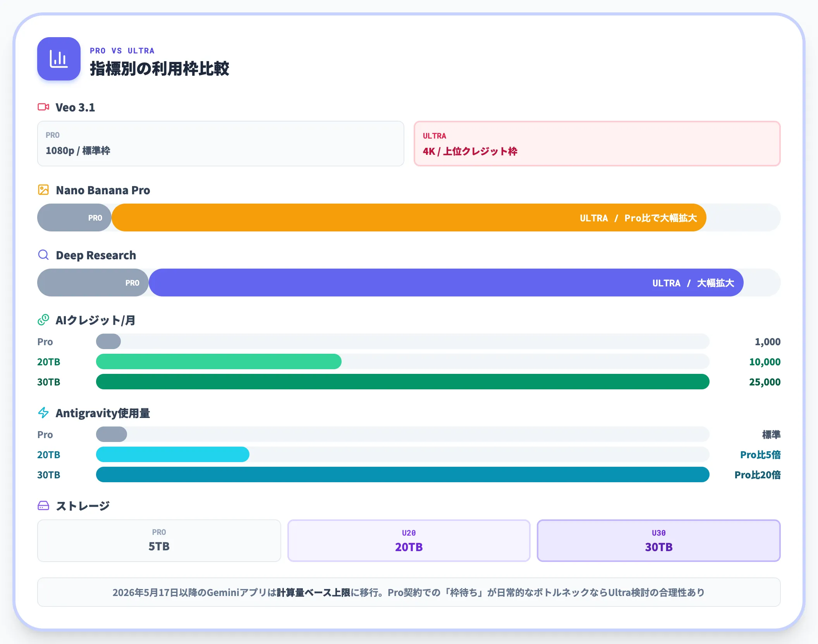Click the 計算量ベース上限 bold text

tap(313, 592)
